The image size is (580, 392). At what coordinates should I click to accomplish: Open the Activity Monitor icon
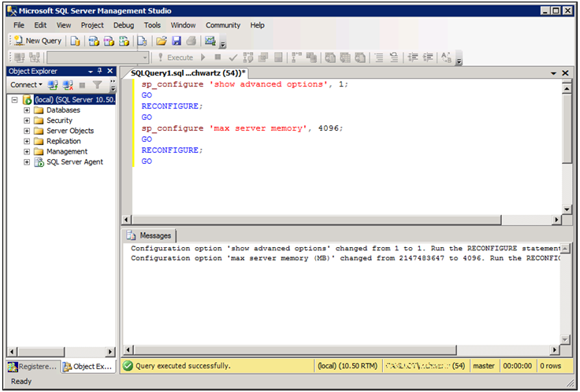click(210, 41)
